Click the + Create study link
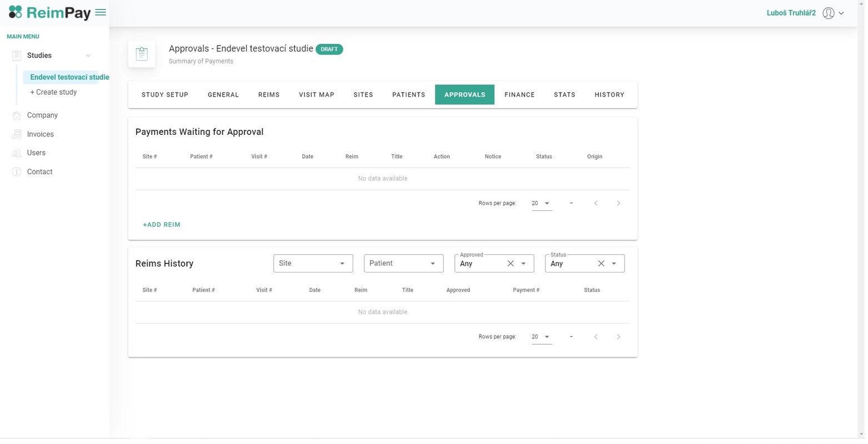This screenshot has width=868, height=444. coord(53,92)
